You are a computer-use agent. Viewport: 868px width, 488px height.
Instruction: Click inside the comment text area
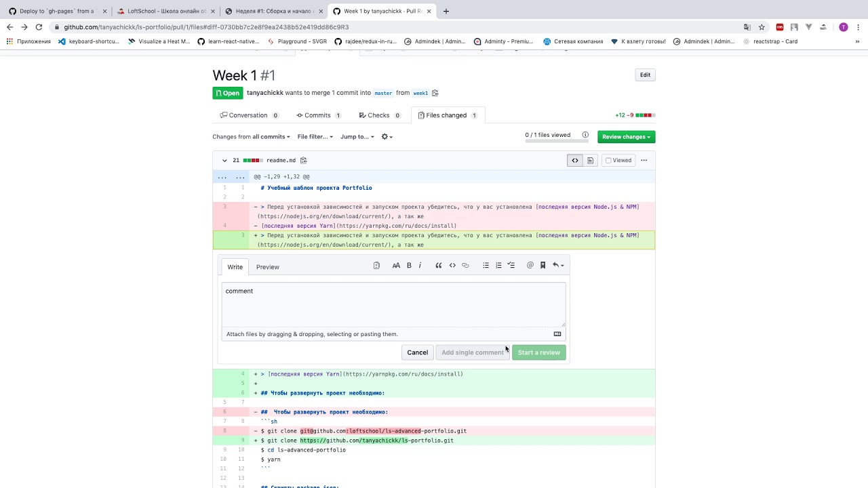pyautogui.click(x=393, y=304)
